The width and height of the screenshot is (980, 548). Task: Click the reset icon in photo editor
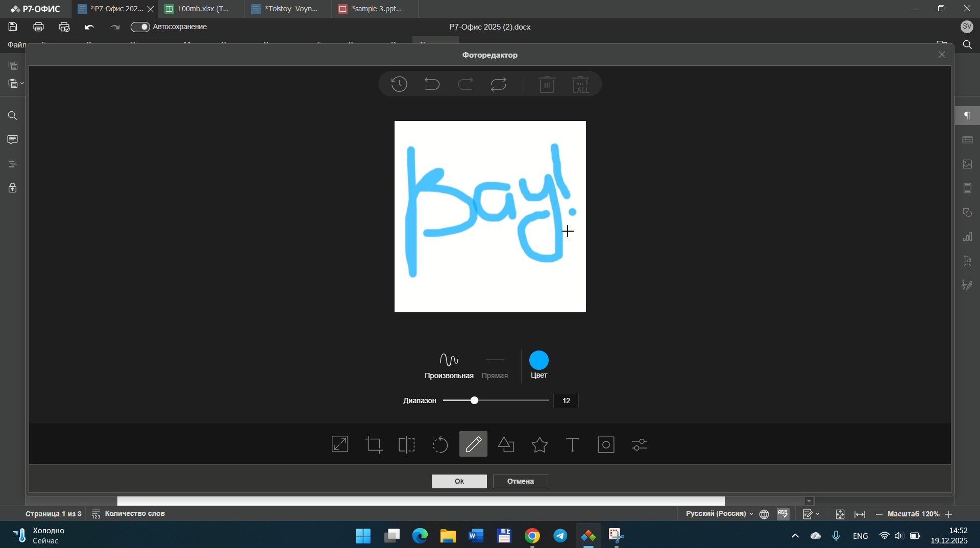[x=499, y=84]
